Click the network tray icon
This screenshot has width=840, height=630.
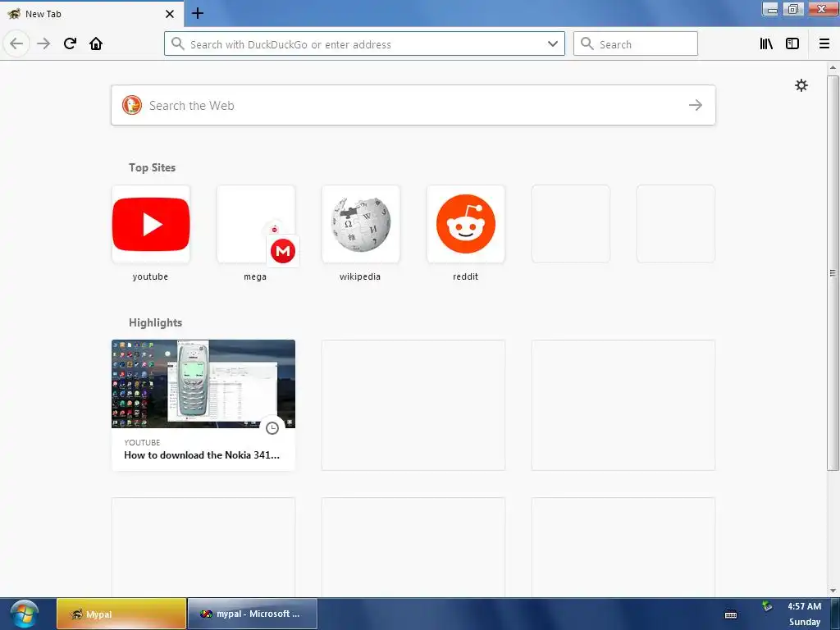point(767,606)
